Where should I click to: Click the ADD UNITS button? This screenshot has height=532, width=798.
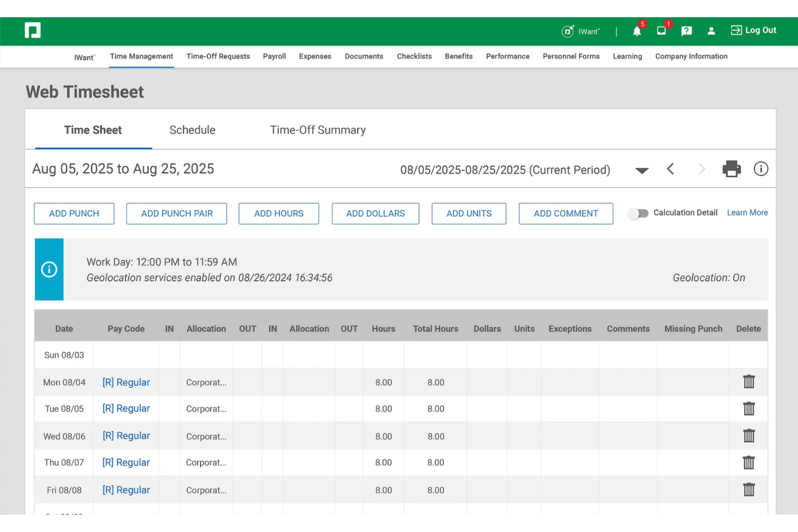click(x=469, y=213)
